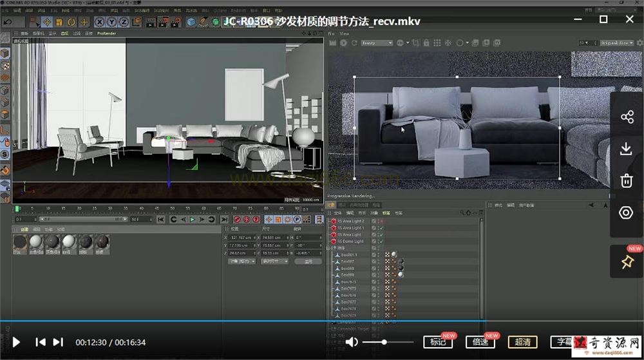The width and height of the screenshot is (644, 360).
Task: Open the object mode dropdown under coordinates
Action: (242, 261)
